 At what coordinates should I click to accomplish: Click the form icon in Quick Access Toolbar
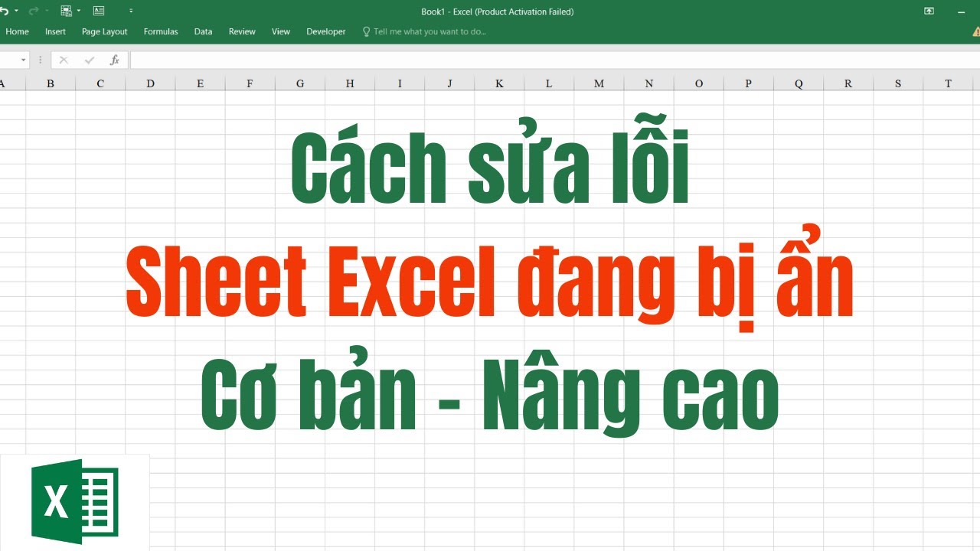click(99, 11)
